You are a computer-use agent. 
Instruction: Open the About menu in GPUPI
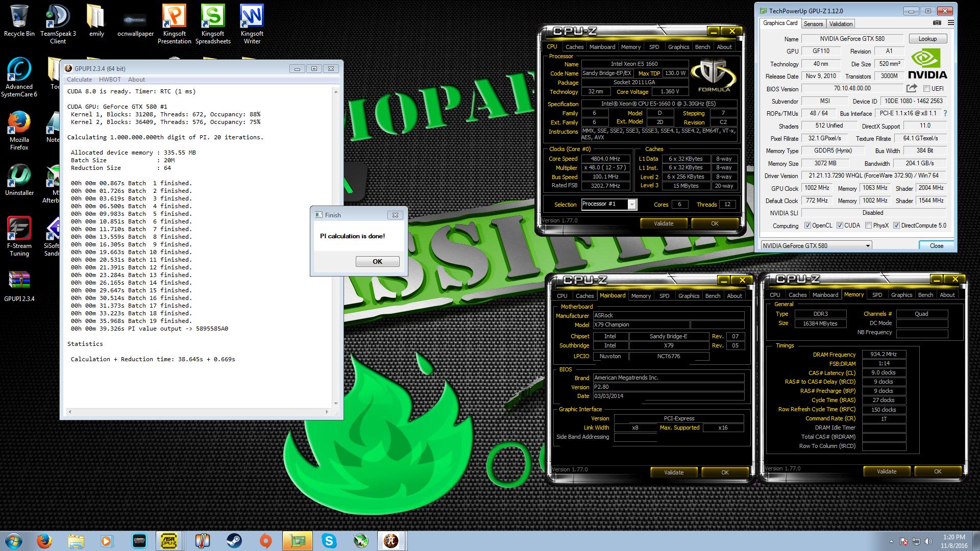coord(136,79)
